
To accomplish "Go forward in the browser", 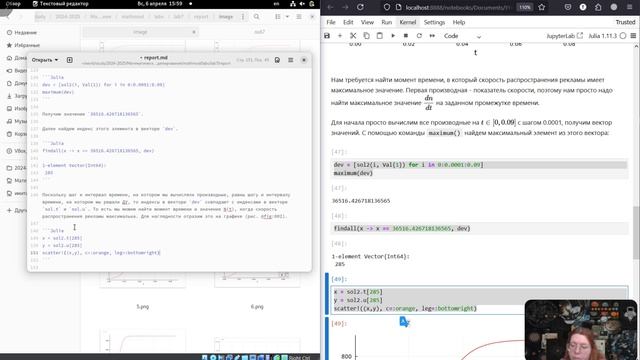I will pyautogui.click(x=345, y=7).
